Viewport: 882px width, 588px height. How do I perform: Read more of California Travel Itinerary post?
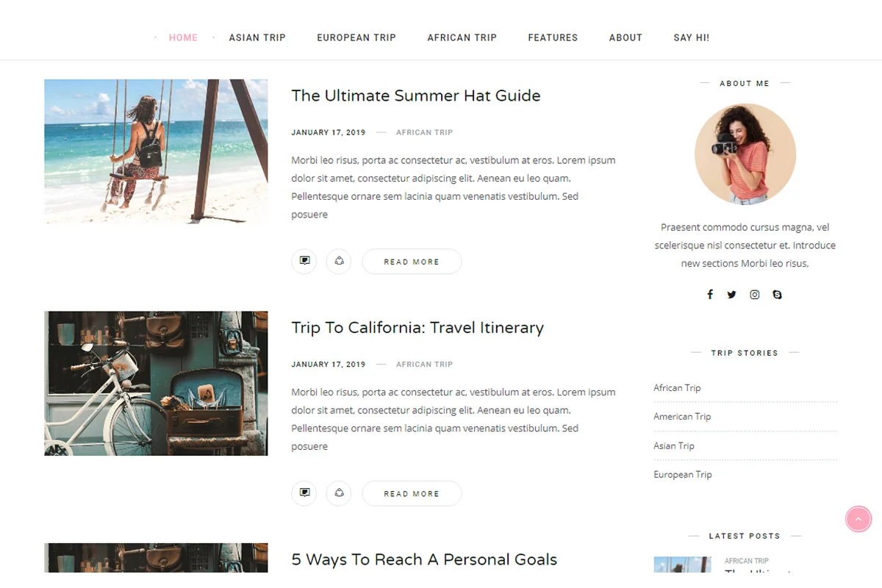click(412, 493)
